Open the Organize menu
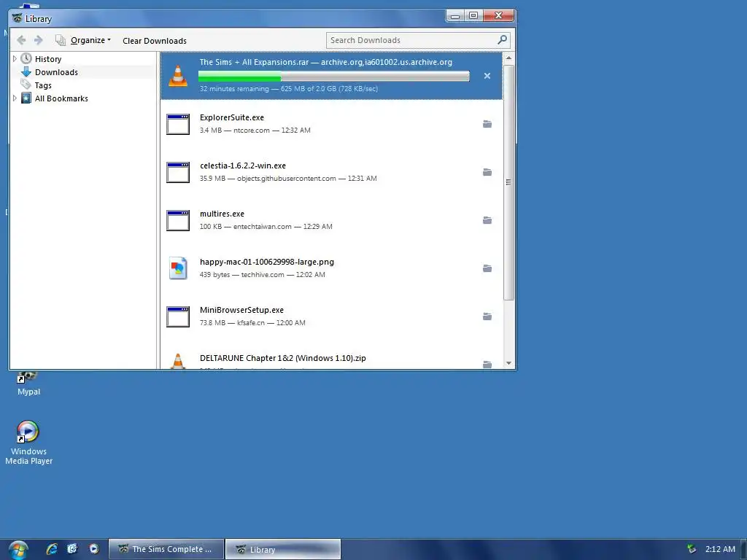The width and height of the screenshot is (747, 560). click(x=90, y=41)
